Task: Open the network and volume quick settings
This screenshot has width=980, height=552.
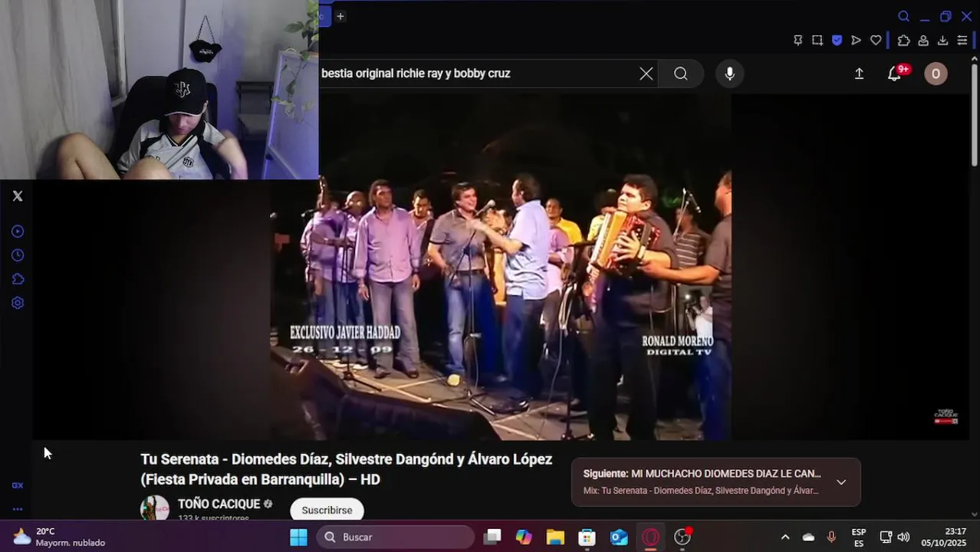Action: pos(895,537)
